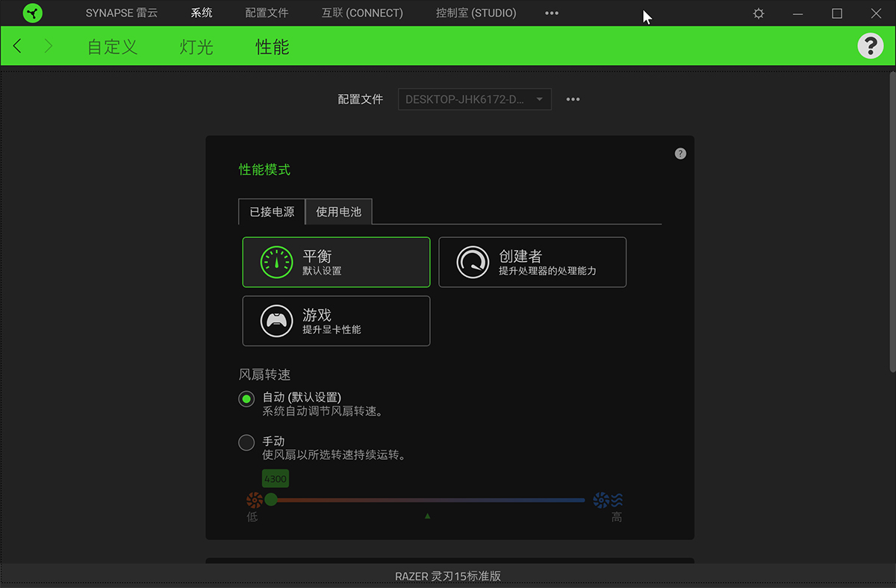
Task: Click the 4300 fan speed value label
Action: click(x=275, y=478)
